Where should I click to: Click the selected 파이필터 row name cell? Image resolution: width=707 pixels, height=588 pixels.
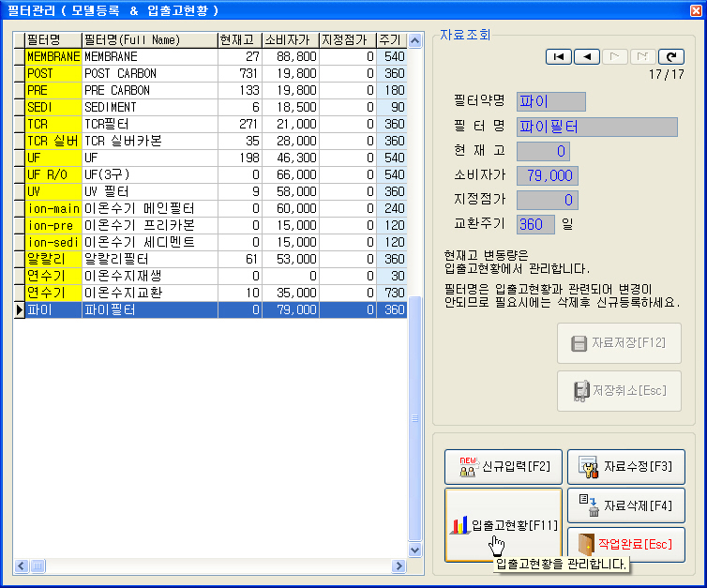coord(150,309)
